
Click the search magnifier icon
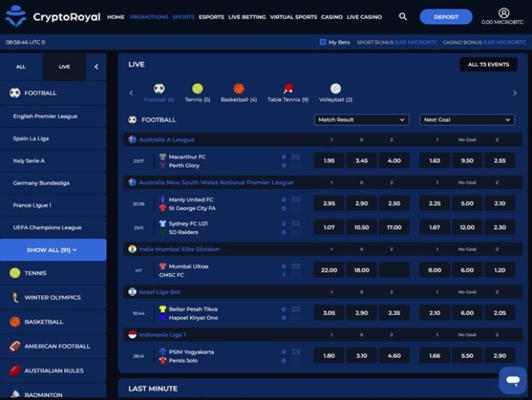pyautogui.click(x=403, y=17)
